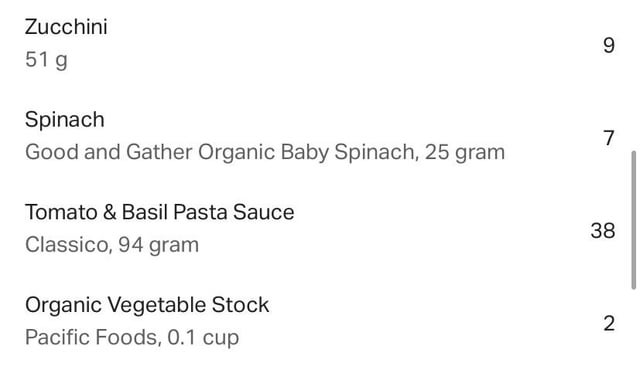Tap the 94 gram sauce amount
The width and height of the screenshot is (640, 373).
pyautogui.click(x=158, y=245)
